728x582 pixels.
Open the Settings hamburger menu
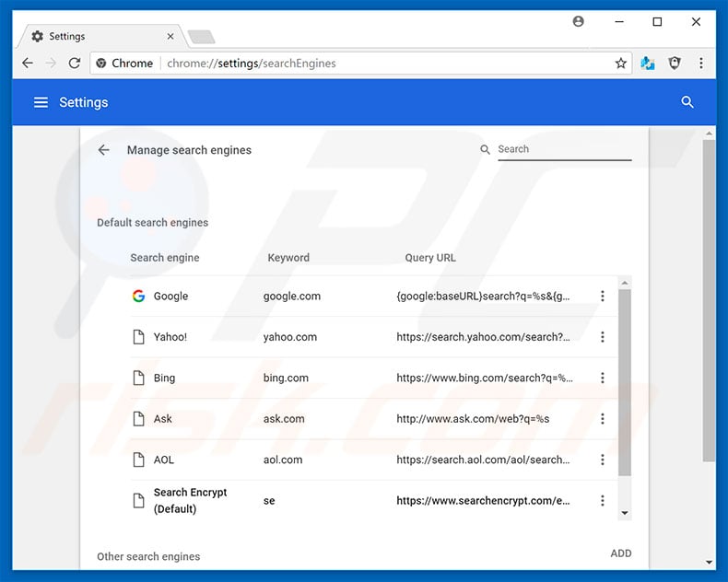tap(41, 102)
